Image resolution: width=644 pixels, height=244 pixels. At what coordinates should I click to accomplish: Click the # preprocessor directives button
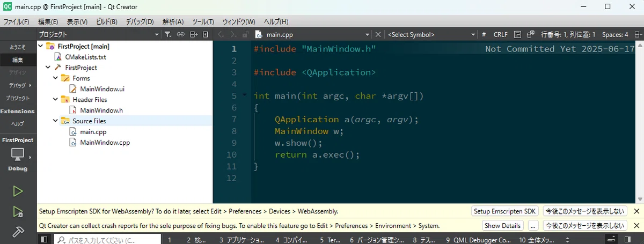pyautogui.click(x=484, y=34)
